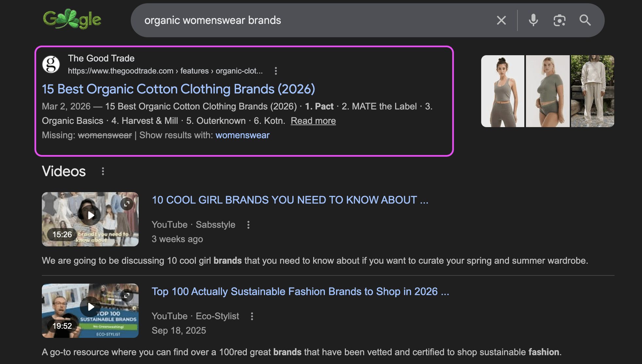Click The Good Trade site name

101,58
